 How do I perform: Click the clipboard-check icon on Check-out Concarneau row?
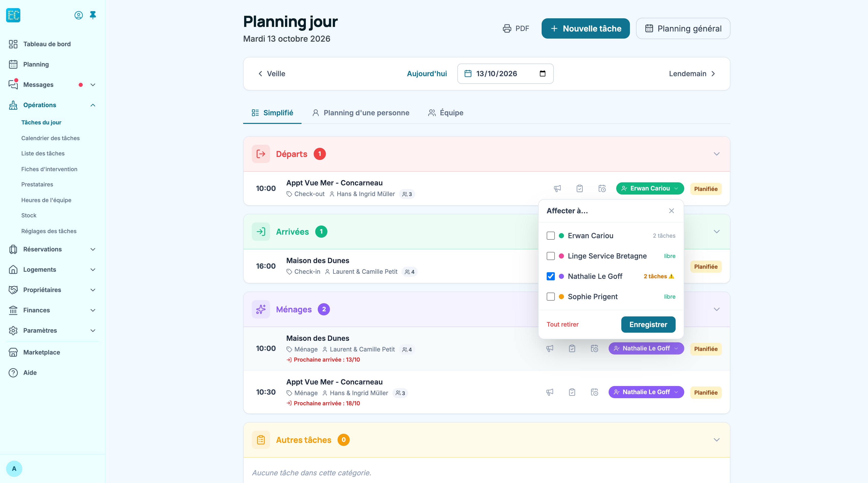point(580,188)
